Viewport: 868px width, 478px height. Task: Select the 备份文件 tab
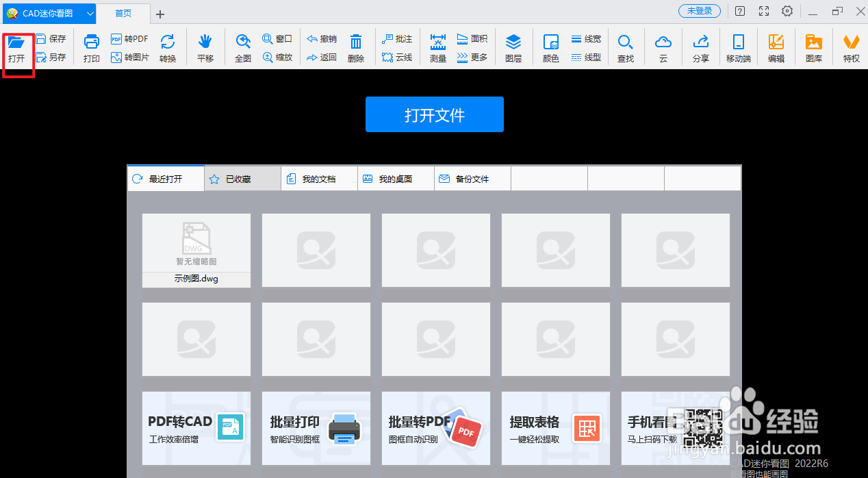pos(472,179)
